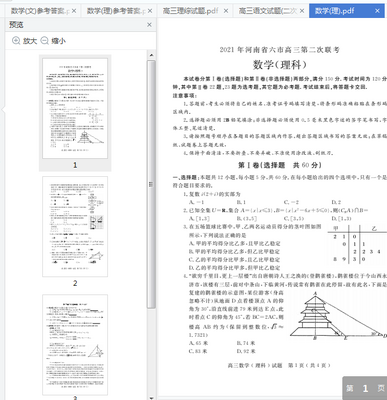Click the 放大 text label
This screenshot has height=400, width=387.
point(30,41)
